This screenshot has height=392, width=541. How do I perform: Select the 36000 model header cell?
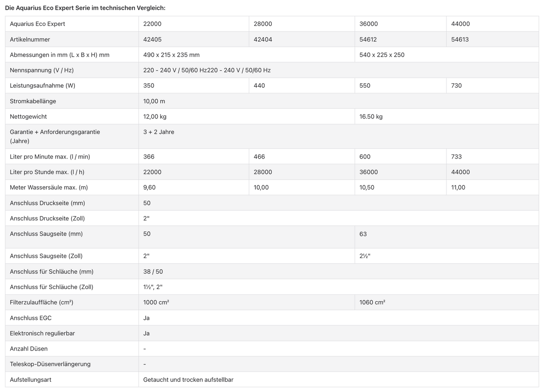(369, 24)
